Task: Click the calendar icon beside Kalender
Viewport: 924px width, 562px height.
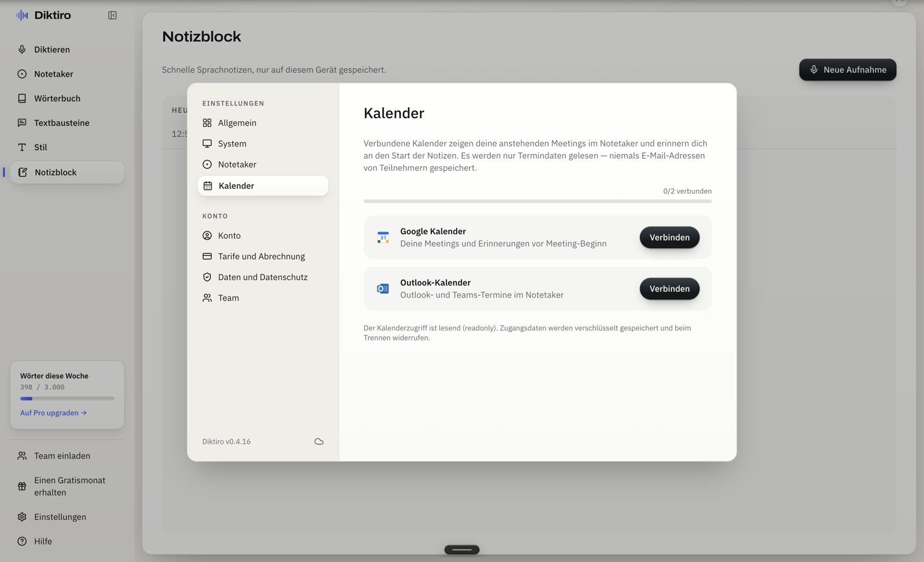Action: (208, 186)
